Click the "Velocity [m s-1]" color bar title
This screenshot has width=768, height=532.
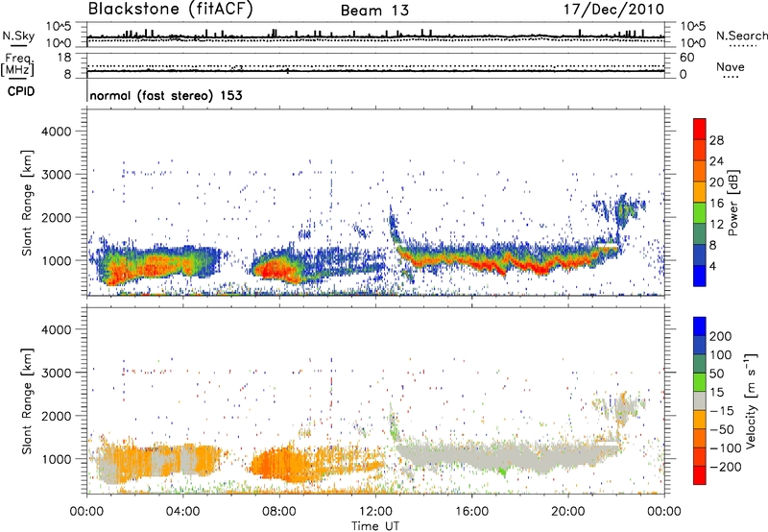pos(752,400)
